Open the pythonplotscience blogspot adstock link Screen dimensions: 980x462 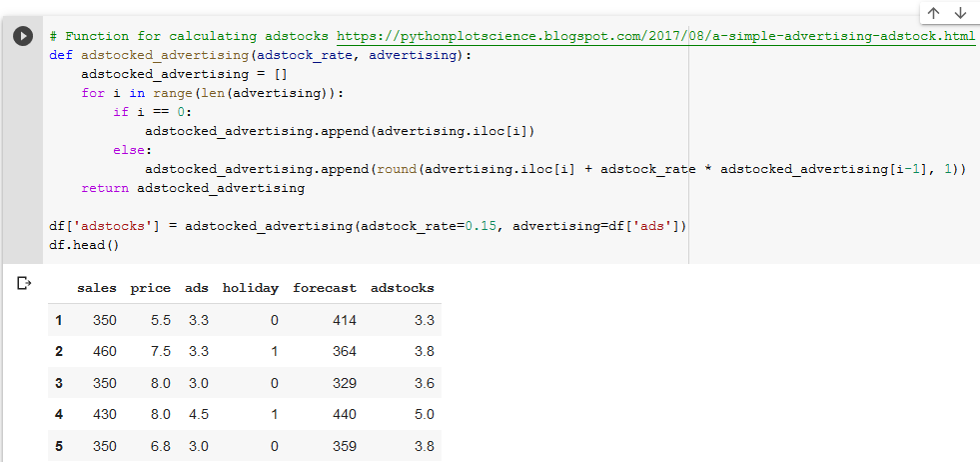tap(655, 36)
